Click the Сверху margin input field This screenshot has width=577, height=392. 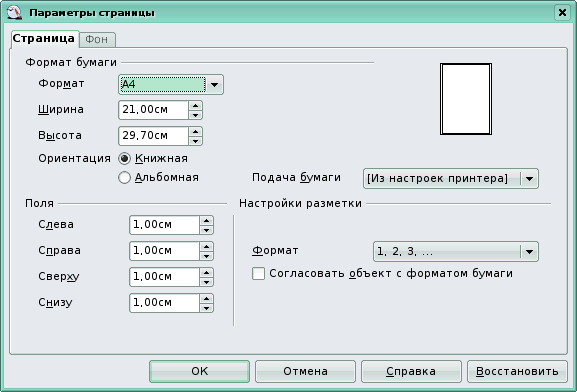164,277
